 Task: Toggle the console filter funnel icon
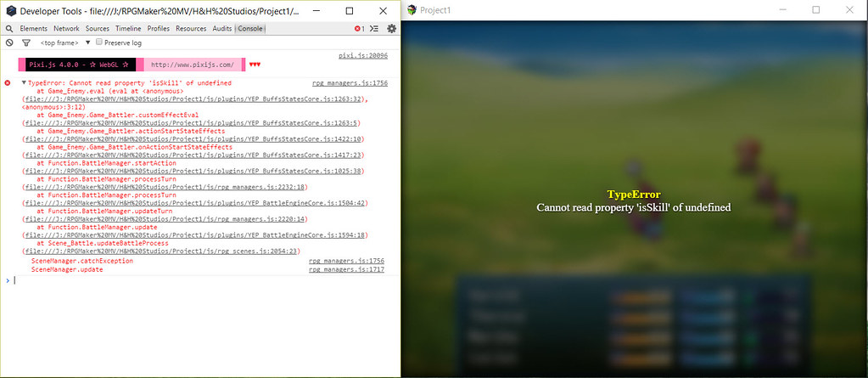[25, 42]
